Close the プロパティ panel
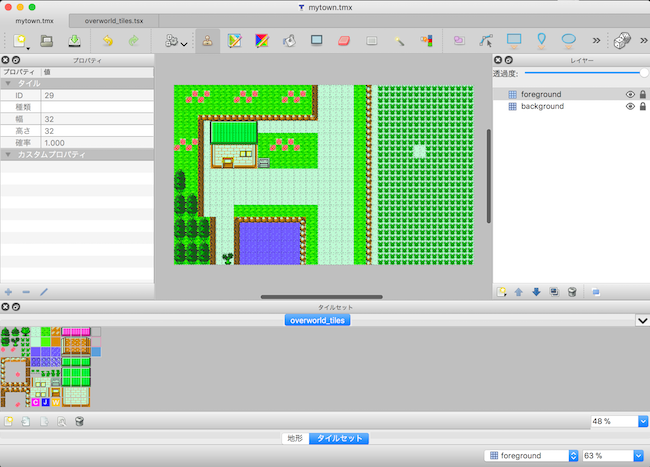The image size is (650, 467). point(5,60)
